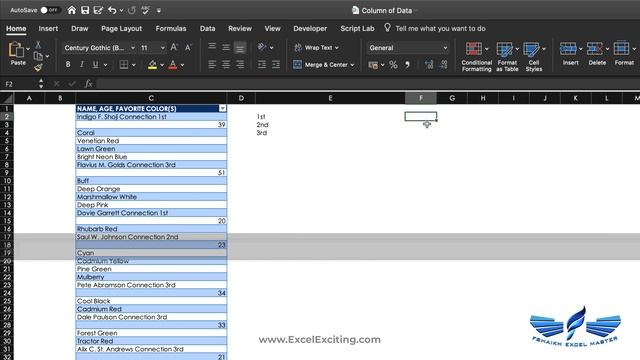640x360 pixels.
Task: Open the font color dropdown arrow
Action: coord(182,65)
